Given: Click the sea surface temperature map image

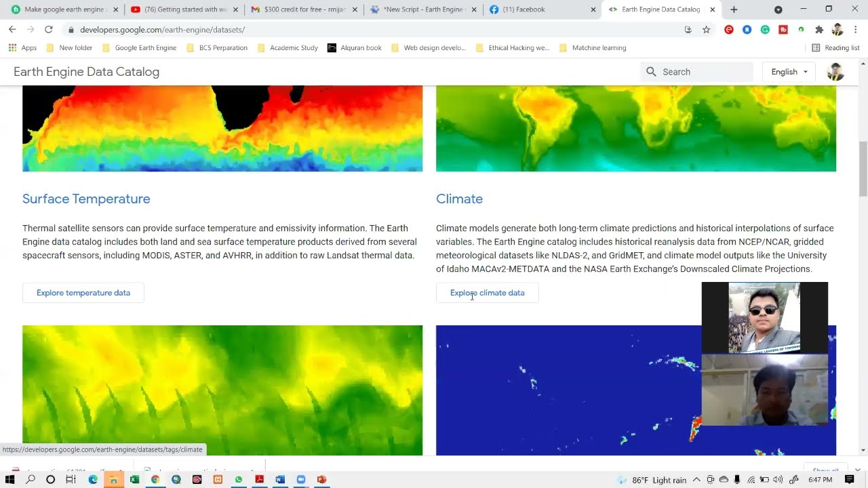Looking at the screenshot, I should pos(222,128).
